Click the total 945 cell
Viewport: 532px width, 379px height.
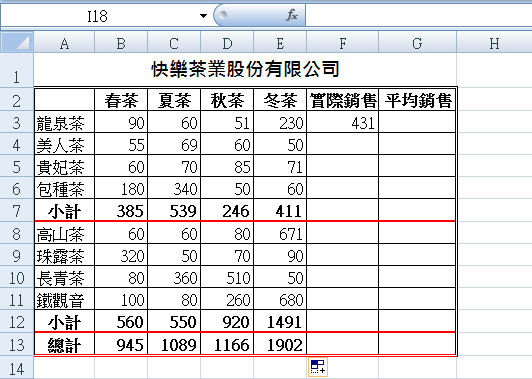[x=121, y=344]
